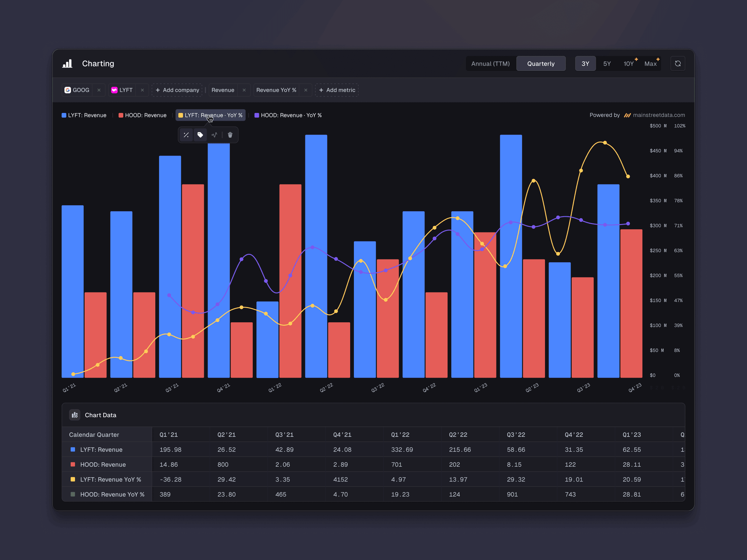This screenshot has height=560, width=747.
Task: Click the percent icon in the series popup
Action: tap(186, 135)
